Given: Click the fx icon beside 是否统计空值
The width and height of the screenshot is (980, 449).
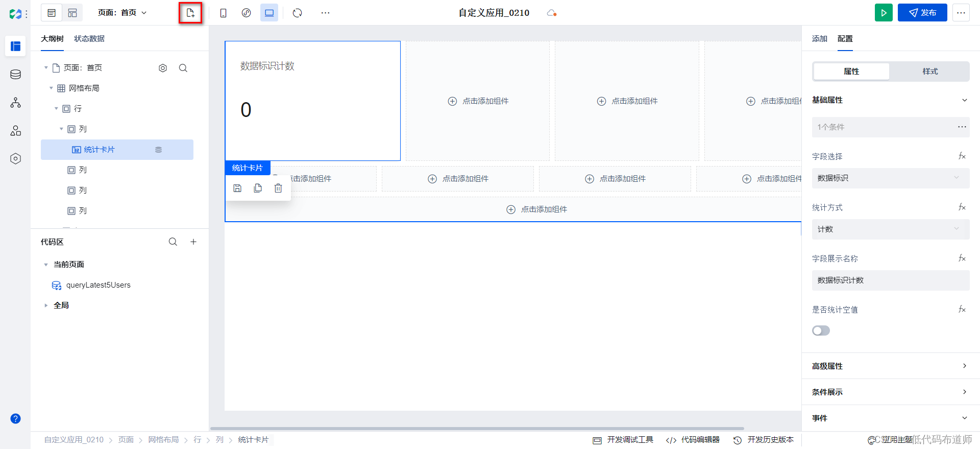Looking at the screenshot, I should click(x=962, y=310).
